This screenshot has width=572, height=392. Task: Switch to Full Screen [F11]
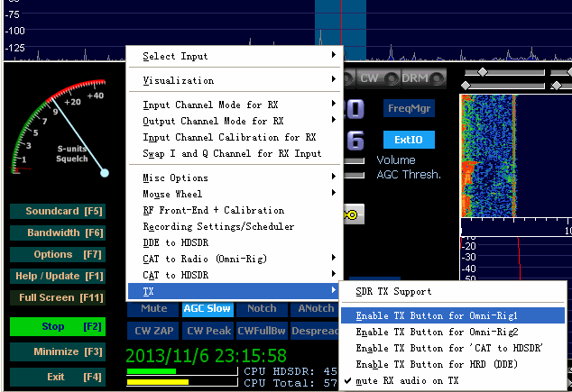click(x=58, y=297)
